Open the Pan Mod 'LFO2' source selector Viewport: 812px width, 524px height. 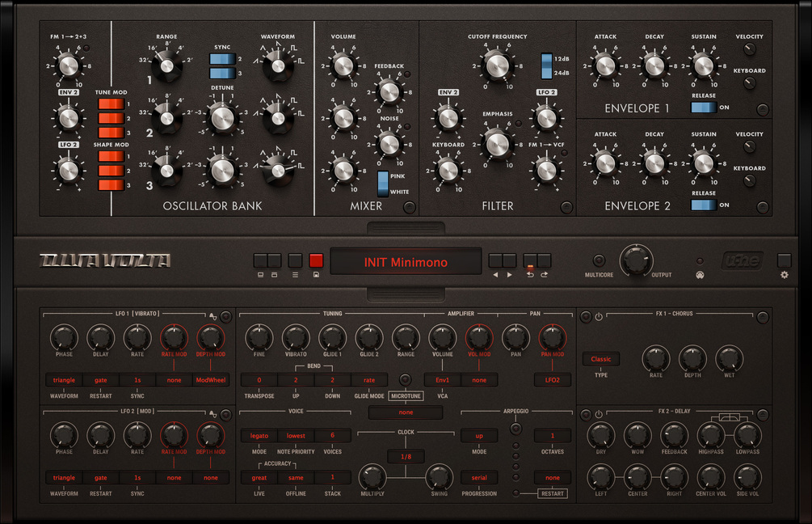(x=553, y=380)
